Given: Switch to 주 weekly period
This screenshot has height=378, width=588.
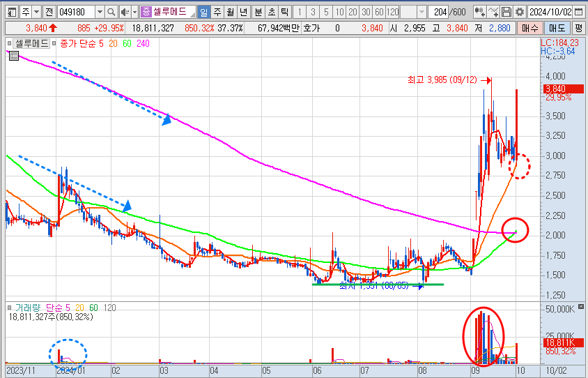Looking at the screenshot, I should tap(217, 13).
